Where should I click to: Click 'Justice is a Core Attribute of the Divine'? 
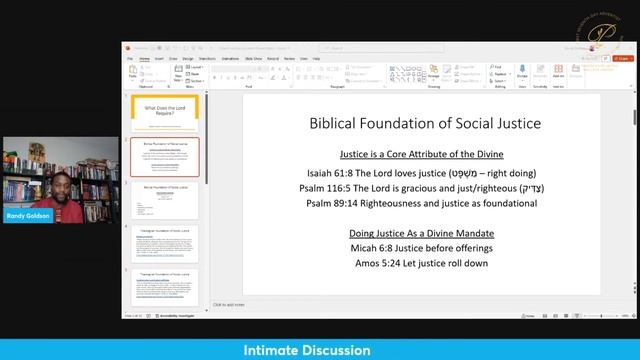(x=421, y=154)
